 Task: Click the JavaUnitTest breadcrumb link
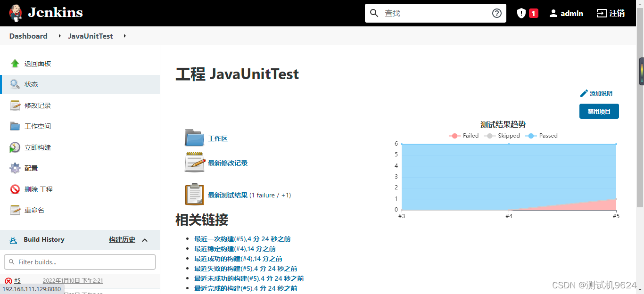91,36
